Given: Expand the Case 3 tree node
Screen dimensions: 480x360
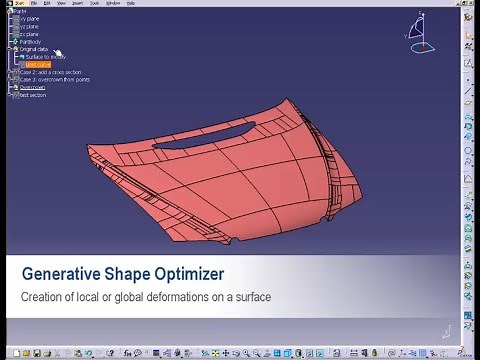Looking at the screenshot, I should 9,79.
